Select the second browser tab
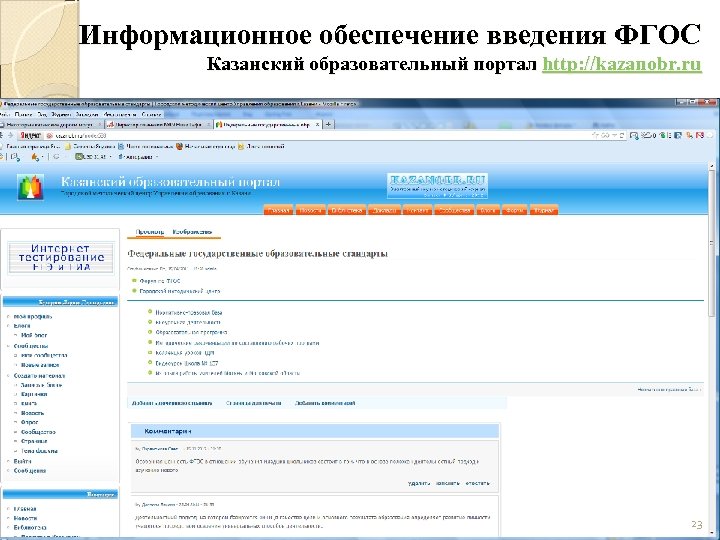Viewport: 720px width, 540px height. tap(158, 124)
